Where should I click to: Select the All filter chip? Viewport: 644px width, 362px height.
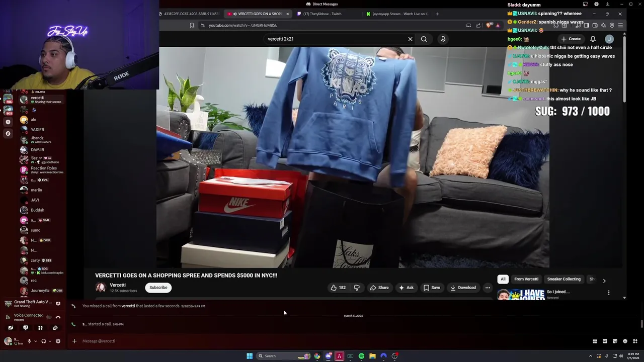(x=503, y=279)
